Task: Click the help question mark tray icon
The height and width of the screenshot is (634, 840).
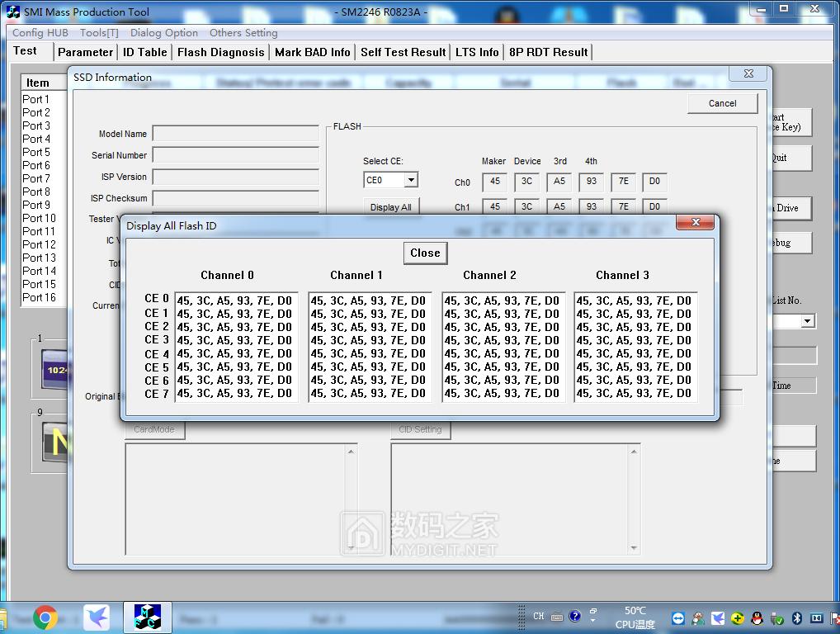Action: pos(574,616)
